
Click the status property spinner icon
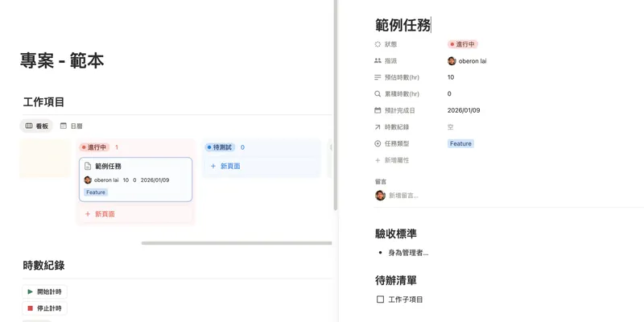378,44
